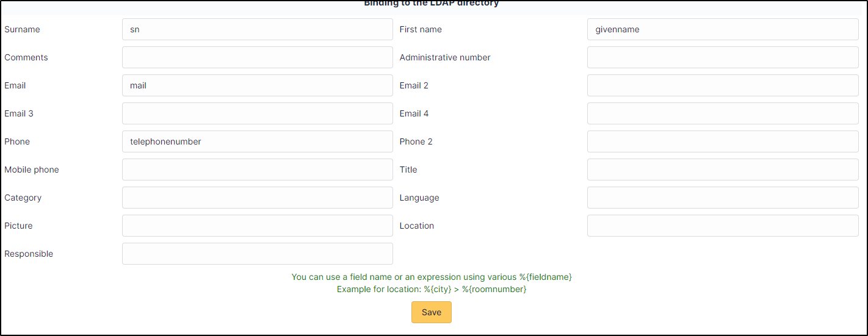
Task: Select the Surname field containing sn
Action: 258,29
